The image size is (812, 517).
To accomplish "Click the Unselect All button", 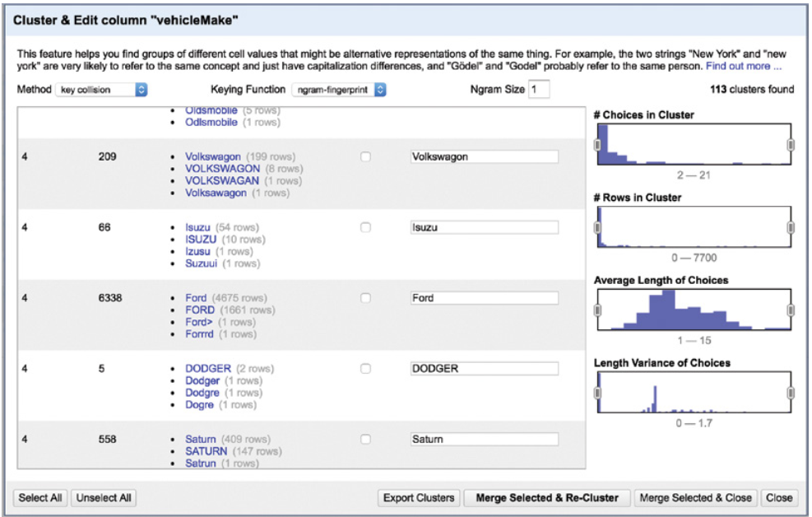I will [104, 498].
